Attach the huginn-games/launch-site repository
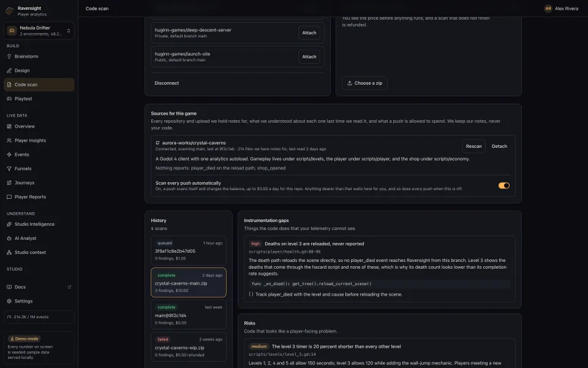Screen dimensions: 588x368 coord(309,56)
